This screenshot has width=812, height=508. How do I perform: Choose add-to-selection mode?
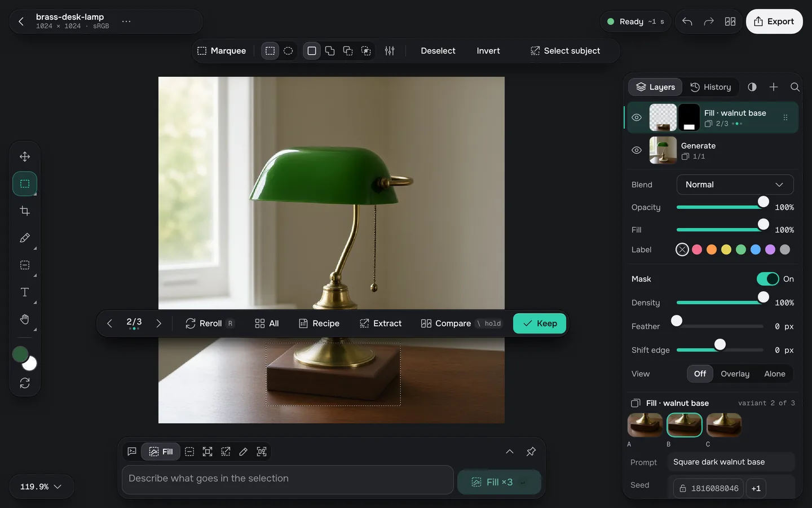point(330,51)
